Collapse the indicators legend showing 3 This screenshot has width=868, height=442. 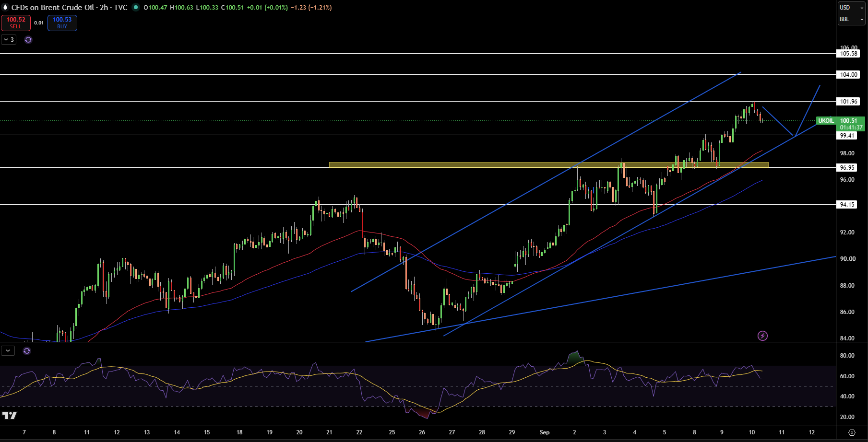coord(9,40)
